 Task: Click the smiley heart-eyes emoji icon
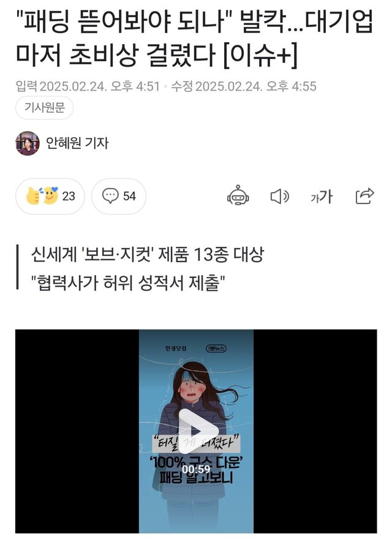tap(51, 195)
